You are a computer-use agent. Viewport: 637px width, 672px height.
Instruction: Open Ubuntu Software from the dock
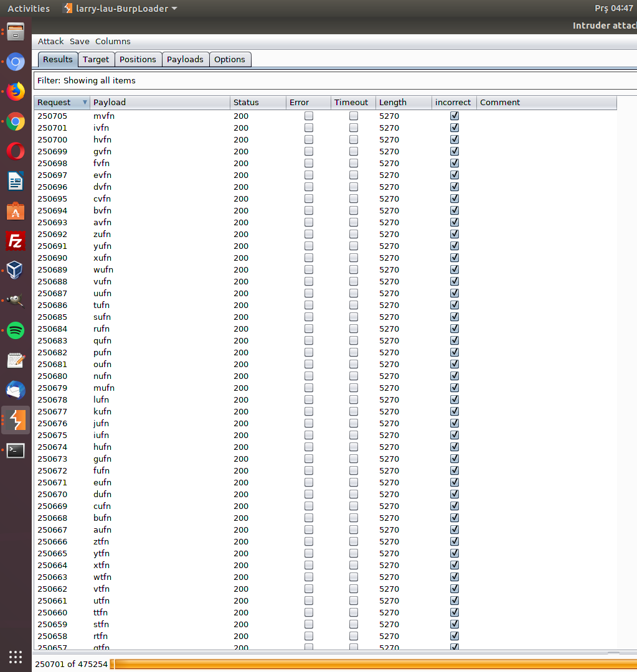(16, 212)
